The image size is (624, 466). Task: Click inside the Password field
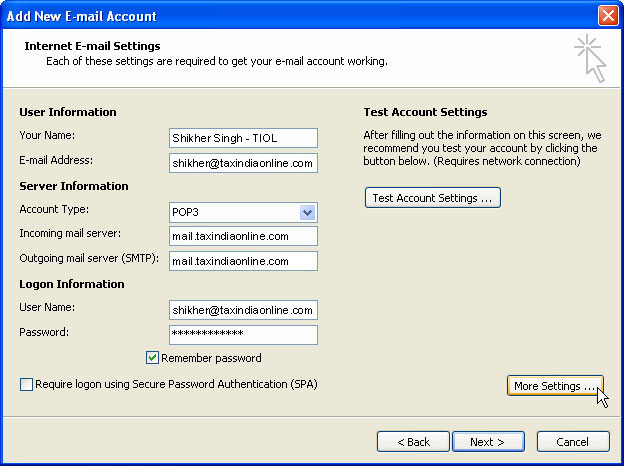(243, 334)
